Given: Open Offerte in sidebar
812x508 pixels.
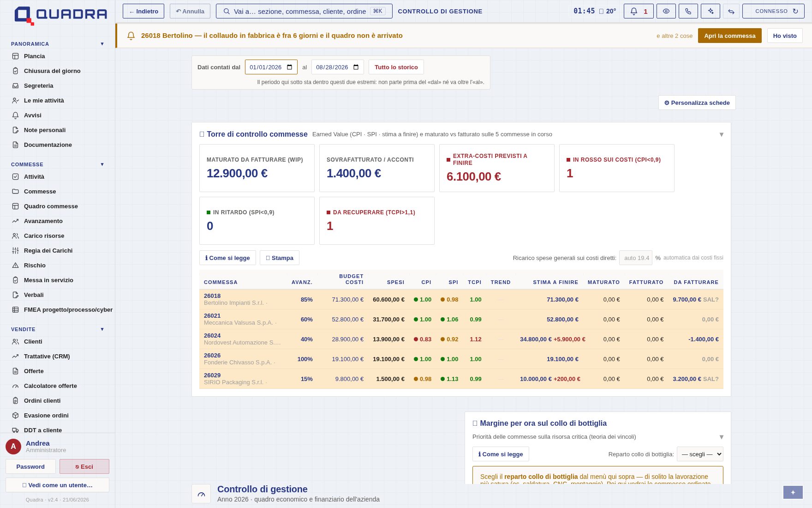Looking at the screenshot, I should pos(57,371).
